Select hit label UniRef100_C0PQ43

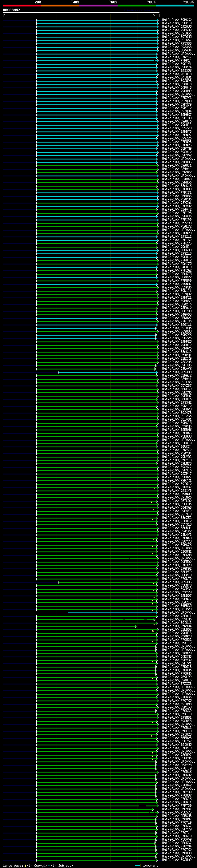tap(177, 88)
